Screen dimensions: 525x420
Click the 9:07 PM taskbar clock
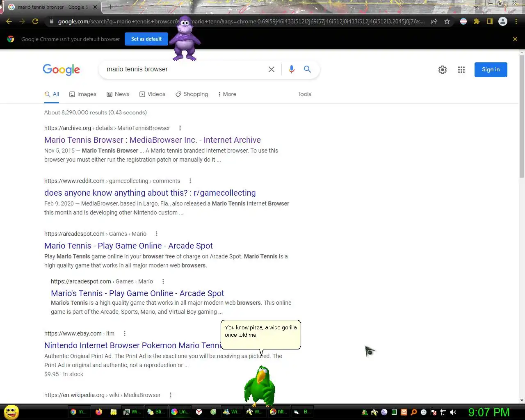point(489,412)
